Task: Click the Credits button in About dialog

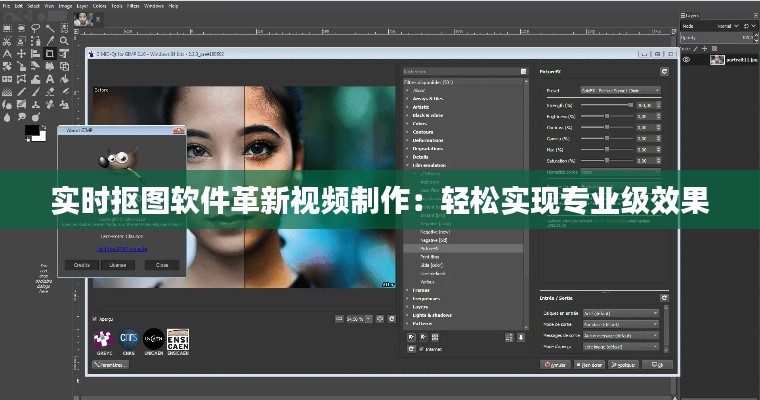Action: [82, 265]
